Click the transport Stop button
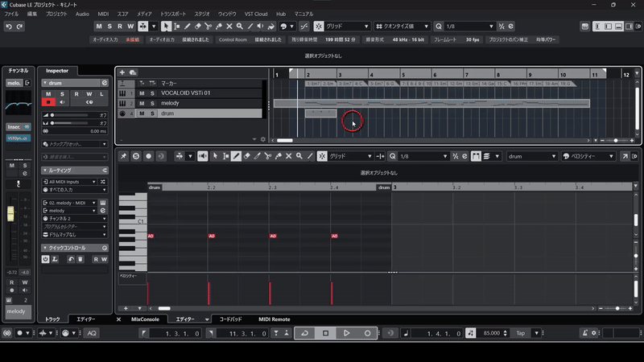 [326, 333]
